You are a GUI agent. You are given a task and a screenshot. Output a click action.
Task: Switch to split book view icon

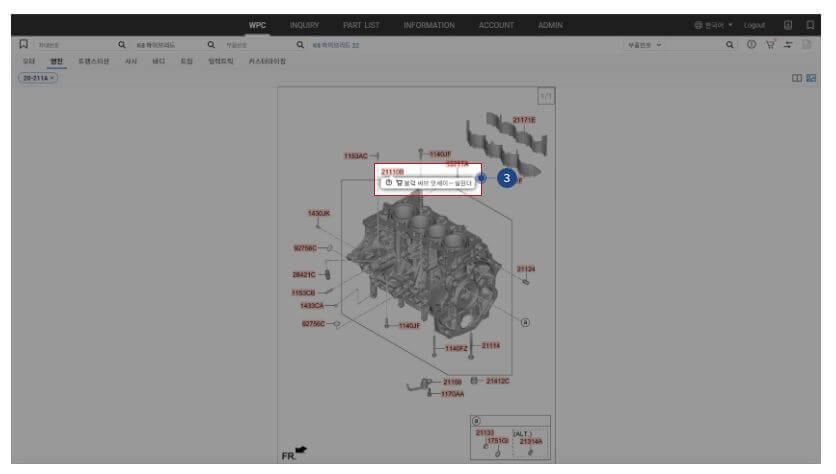[797, 78]
